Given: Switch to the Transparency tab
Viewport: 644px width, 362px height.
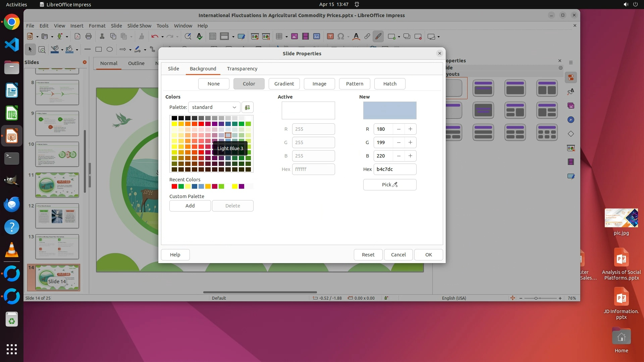Looking at the screenshot, I should click(x=242, y=69).
